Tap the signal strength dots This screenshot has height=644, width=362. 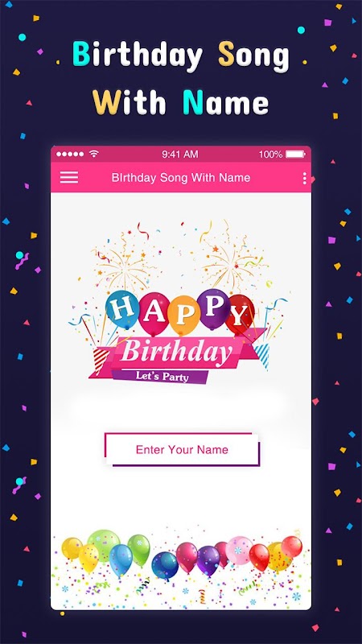pyautogui.click(x=70, y=155)
